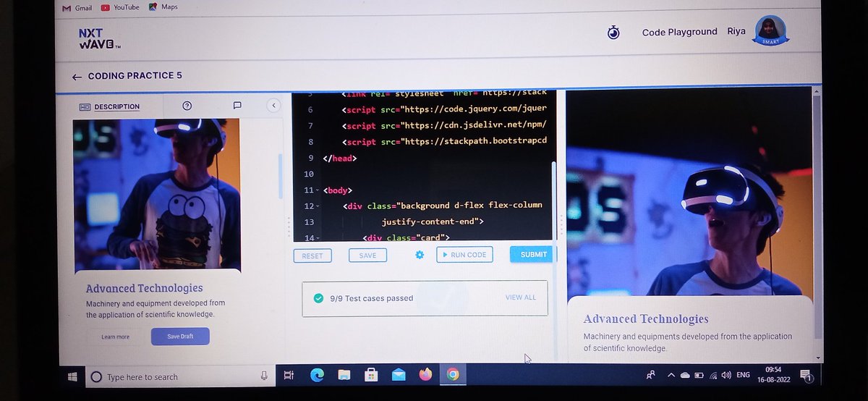The height and width of the screenshot is (401, 868).
Task: Open the Gmail bookmark
Action: click(x=77, y=7)
